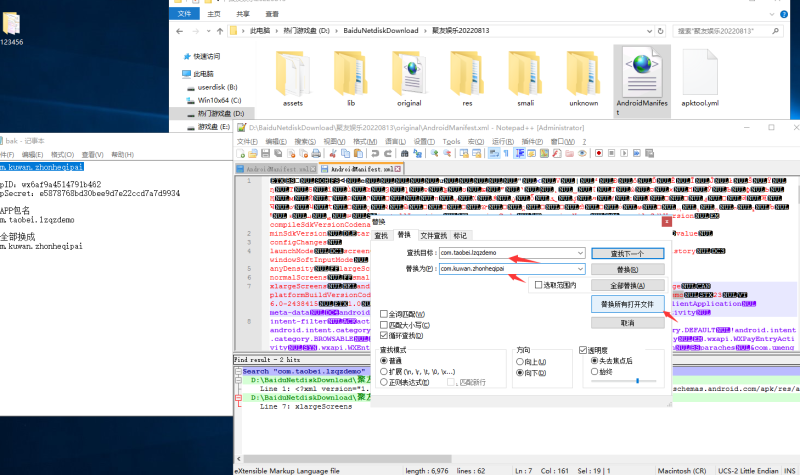800x475 pixels.
Task: Toggle Word Wrap icon in Notepad++ toolbar
Action: click(x=493, y=153)
